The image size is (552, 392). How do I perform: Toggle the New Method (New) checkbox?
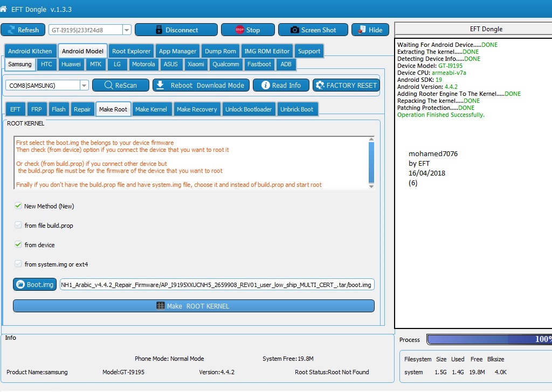[x=18, y=206]
